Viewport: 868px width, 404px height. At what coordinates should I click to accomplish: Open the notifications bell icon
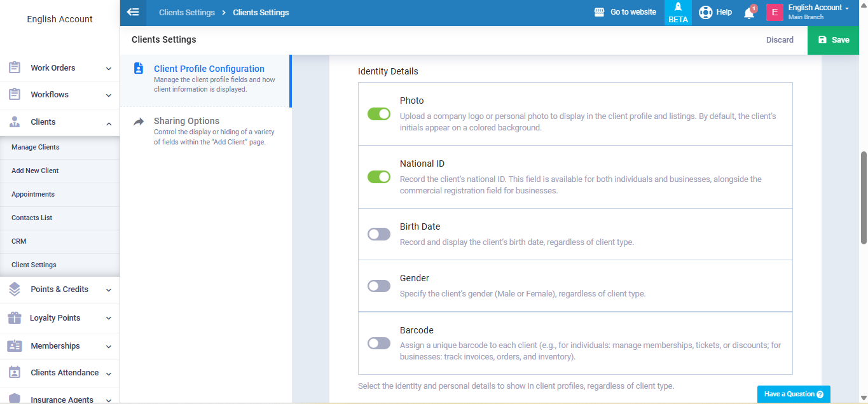[x=749, y=13]
